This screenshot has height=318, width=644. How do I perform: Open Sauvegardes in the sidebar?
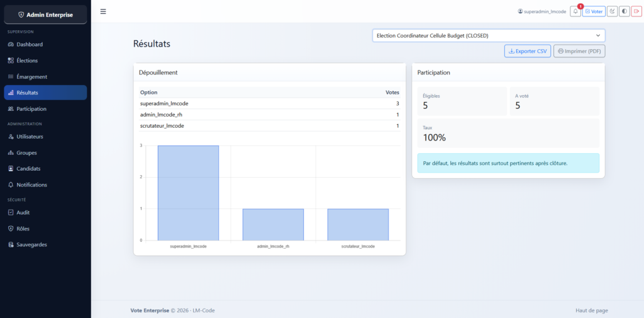(x=31, y=244)
